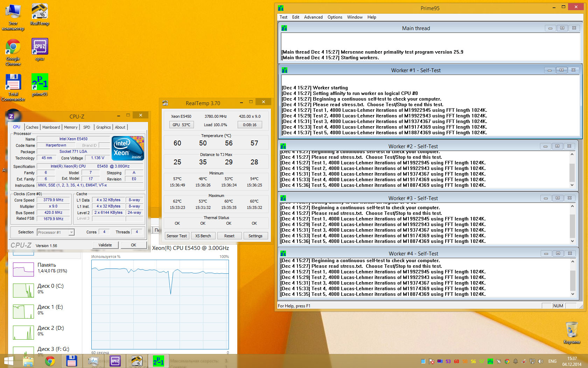Click the Worker #3 scrollbar down arrow
Screen dimensions: 588x368
pyautogui.click(x=572, y=241)
